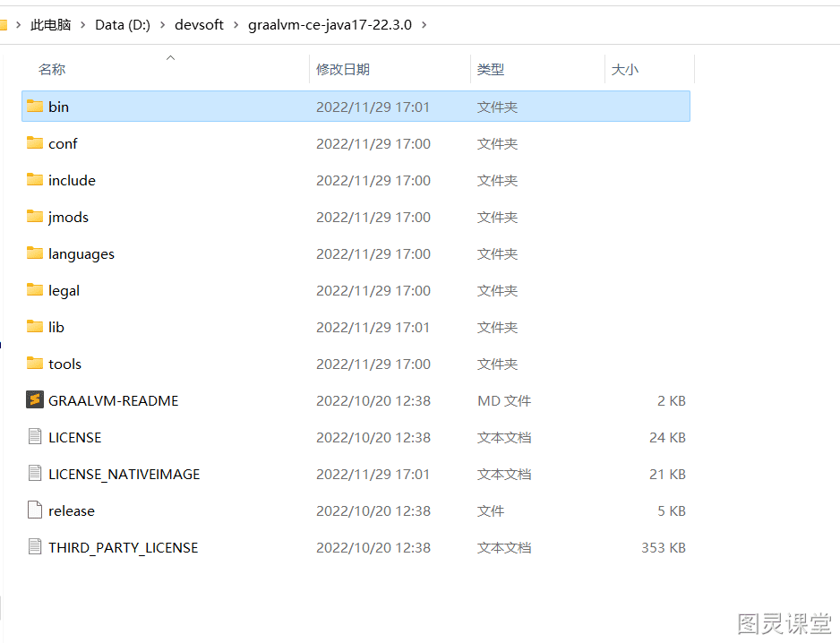This screenshot has width=840, height=643.
Task: Toggle sort arrow above 名称 column
Action: pyautogui.click(x=170, y=58)
